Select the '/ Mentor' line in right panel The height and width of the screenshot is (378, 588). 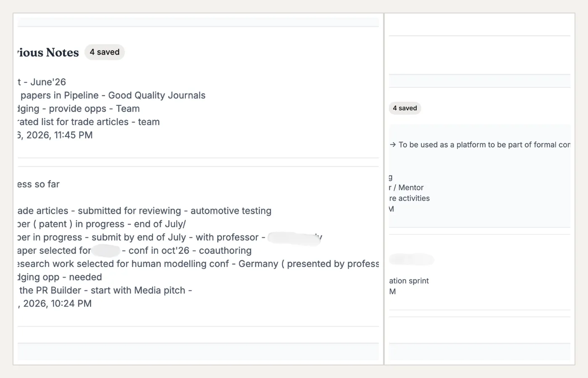tap(406, 188)
